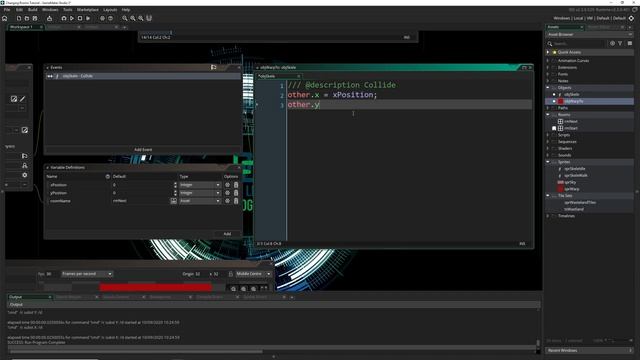The image size is (640, 360).
Task: Click Zoom Reset magnifier in toolbar
Action: 133,18
